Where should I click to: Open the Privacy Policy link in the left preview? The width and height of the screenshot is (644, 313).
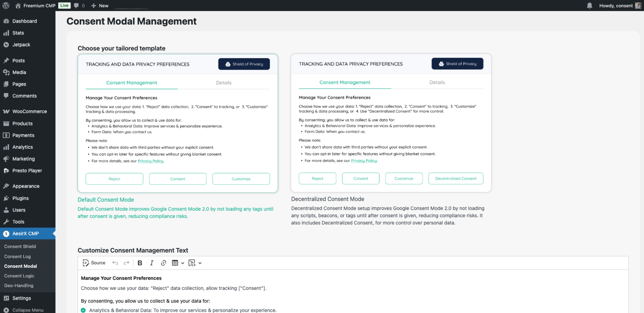pyautogui.click(x=151, y=161)
